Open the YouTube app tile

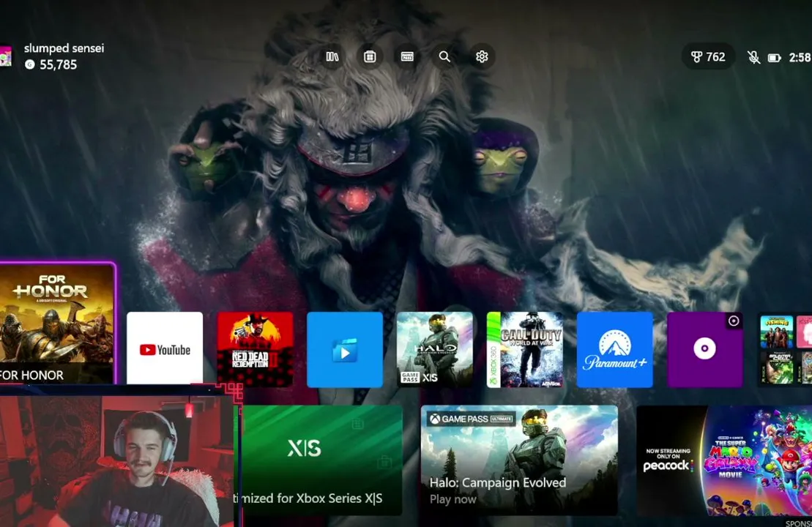[165, 349]
